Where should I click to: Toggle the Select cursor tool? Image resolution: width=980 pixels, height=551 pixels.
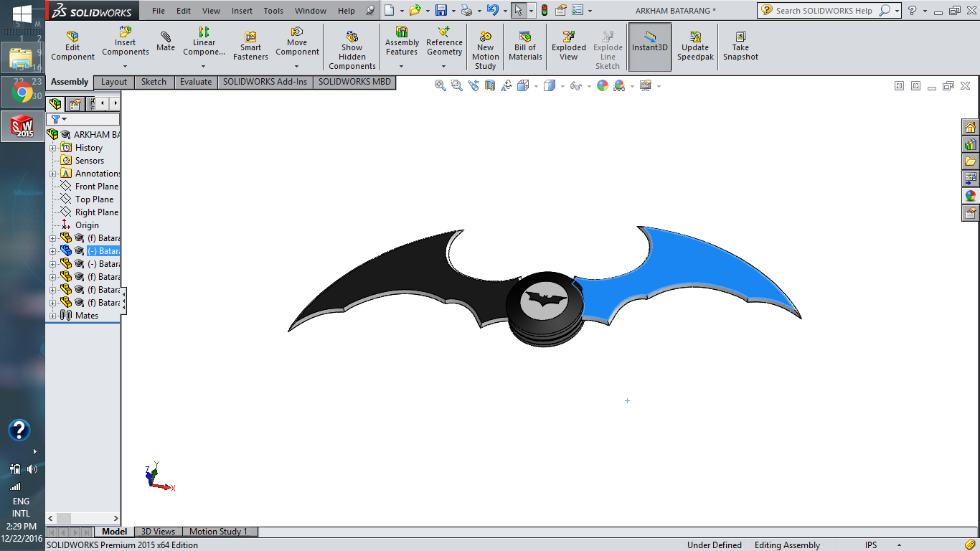[x=518, y=10]
